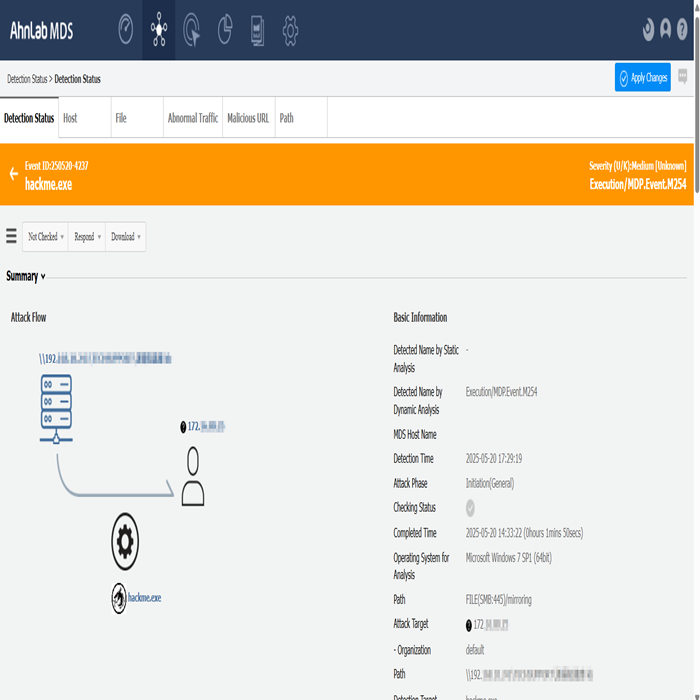Click the Attack Target 172 IP address
The width and height of the screenshot is (700, 700).
point(491,625)
